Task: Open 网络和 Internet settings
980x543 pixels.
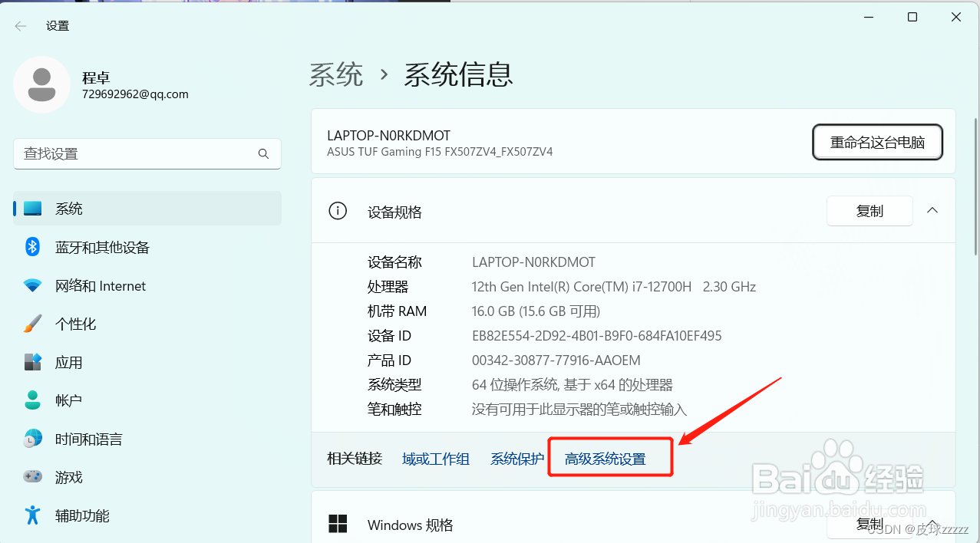Action: (x=147, y=285)
